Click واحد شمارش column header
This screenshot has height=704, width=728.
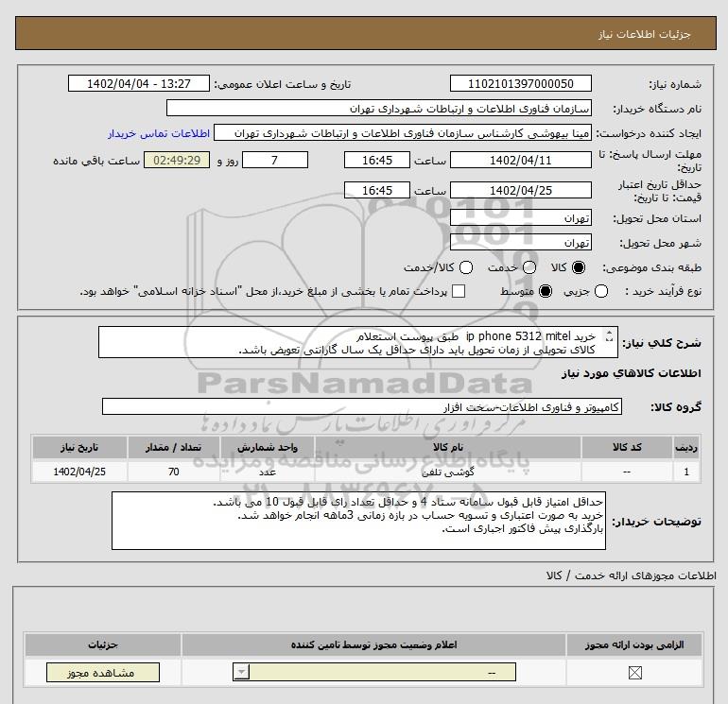pos(268,447)
